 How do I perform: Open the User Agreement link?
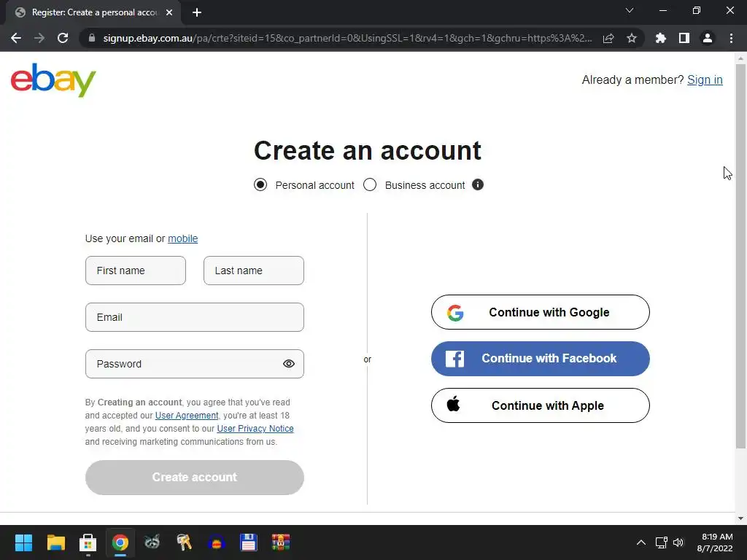coord(187,415)
